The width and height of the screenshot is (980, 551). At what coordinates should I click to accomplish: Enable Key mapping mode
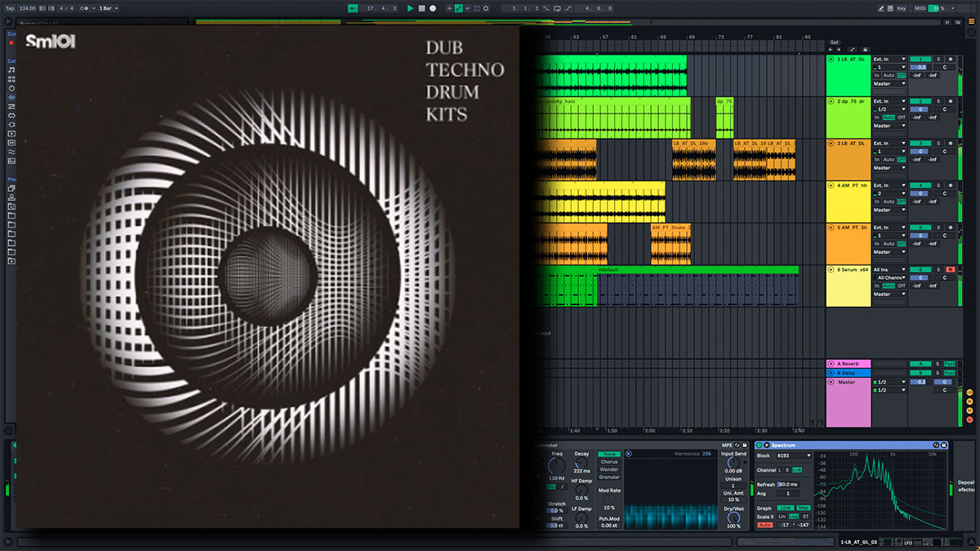[902, 8]
